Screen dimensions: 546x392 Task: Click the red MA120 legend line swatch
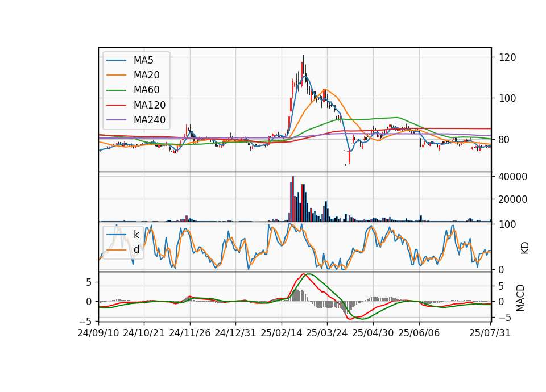[x=117, y=105]
